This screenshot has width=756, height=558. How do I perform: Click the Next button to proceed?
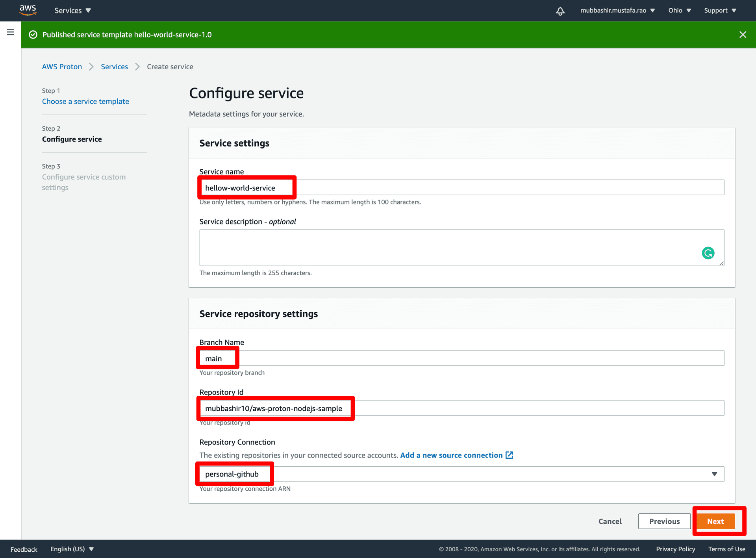coord(716,521)
